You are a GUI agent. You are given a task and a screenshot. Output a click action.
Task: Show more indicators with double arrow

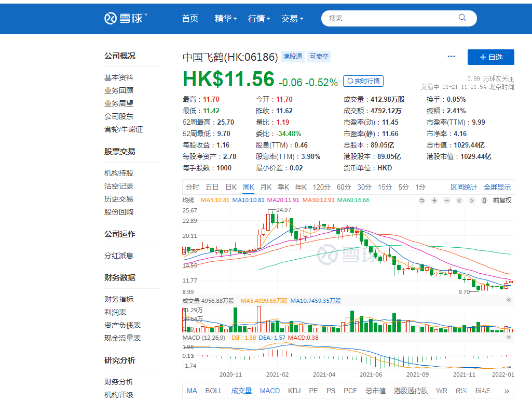click(x=507, y=391)
